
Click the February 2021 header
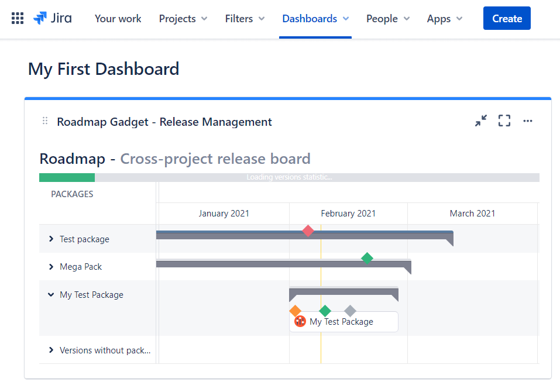click(348, 214)
